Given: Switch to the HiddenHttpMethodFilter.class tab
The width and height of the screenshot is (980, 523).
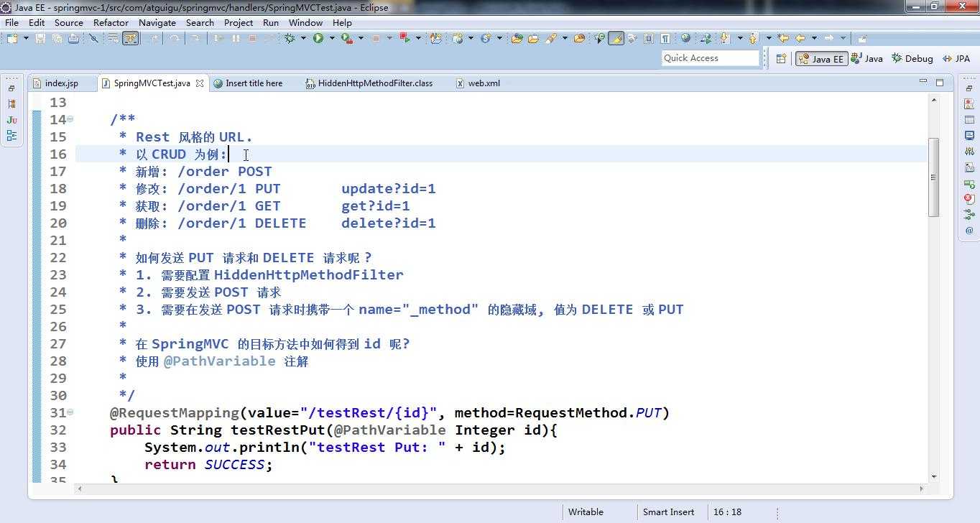Looking at the screenshot, I should point(369,83).
